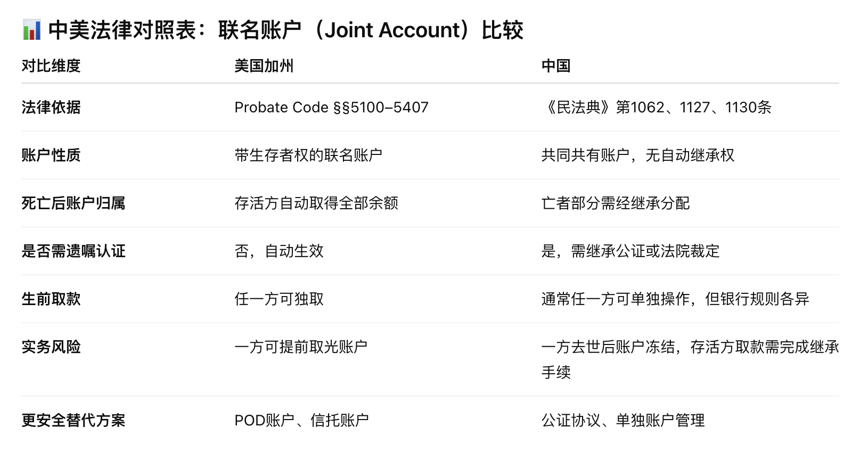Click the 是，需继承公证或法院裁定 cell
868x476 pixels.
[x=630, y=251]
